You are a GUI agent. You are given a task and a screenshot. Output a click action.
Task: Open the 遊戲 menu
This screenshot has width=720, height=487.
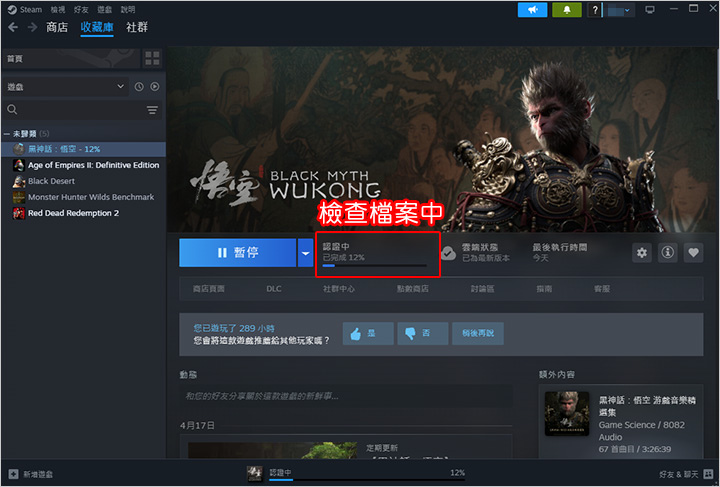click(105, 10)
